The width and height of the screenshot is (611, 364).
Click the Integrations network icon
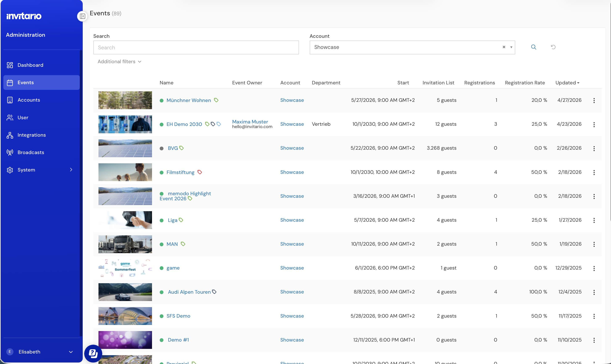[10, 135]
